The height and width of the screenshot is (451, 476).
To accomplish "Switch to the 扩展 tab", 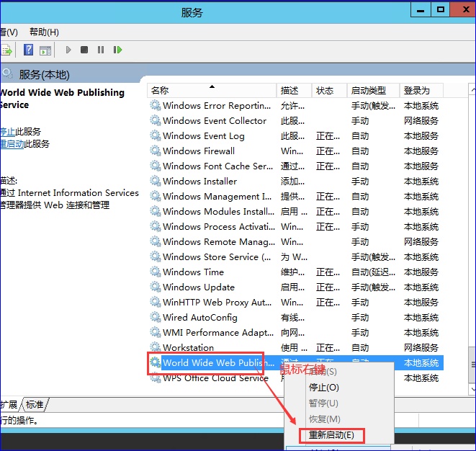I will pos(9,405).
